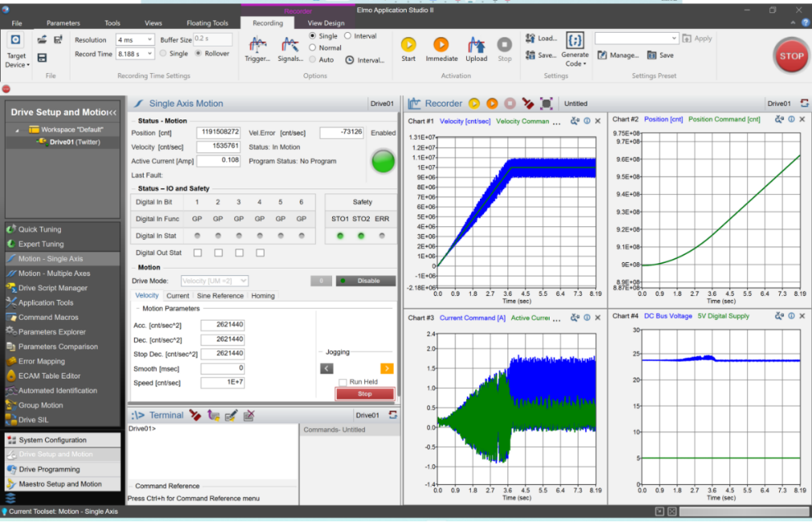Open Maestro Setup and Motion toolset

pos(63,484)
